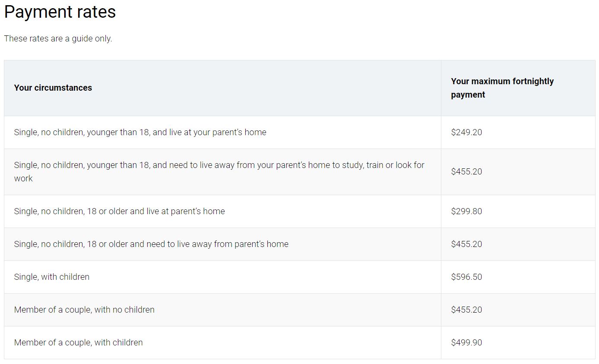This screenshot has width=599, height=364.
Task: Select the Payment rates heading
Action: click(60, 12)
